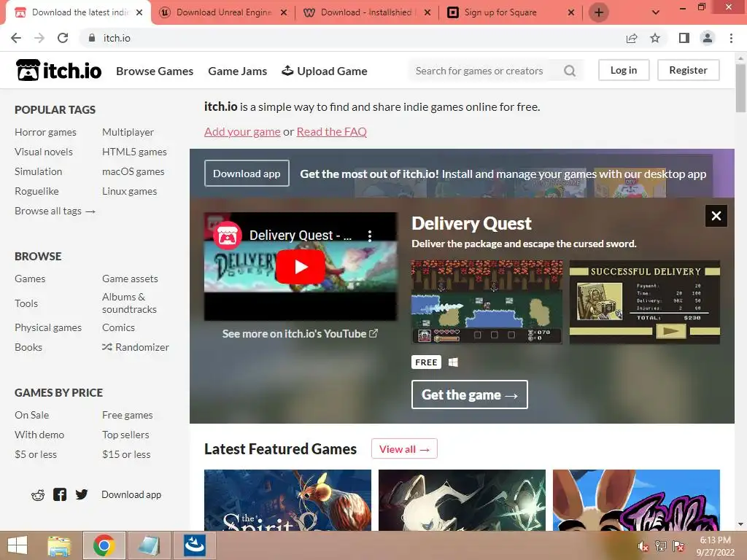This screenshot has width=747, height=560.
Task: Switch to the Download Unreal Engine tab
Action: (x=223, y=12)
